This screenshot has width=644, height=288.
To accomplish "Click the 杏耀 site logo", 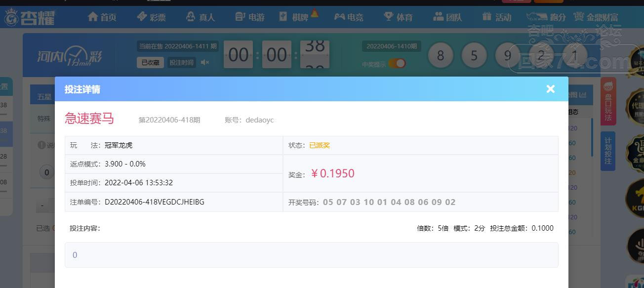I will point(30,18).
